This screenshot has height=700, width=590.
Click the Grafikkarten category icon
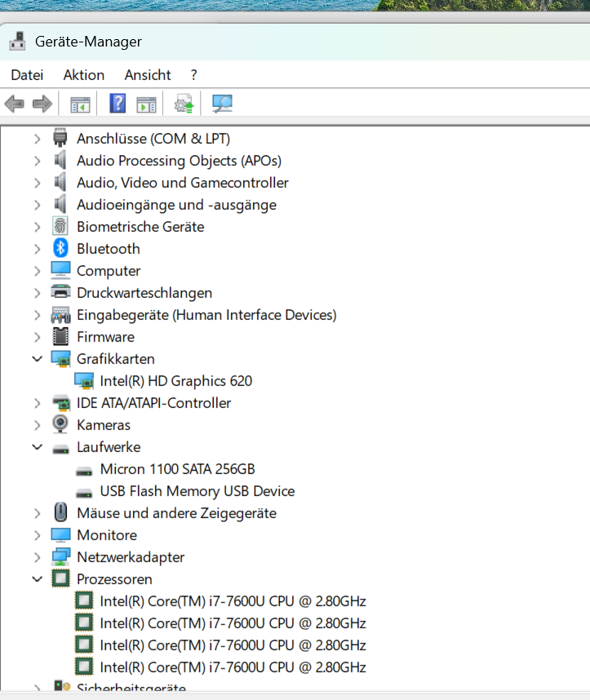click(x=60, y=359)
